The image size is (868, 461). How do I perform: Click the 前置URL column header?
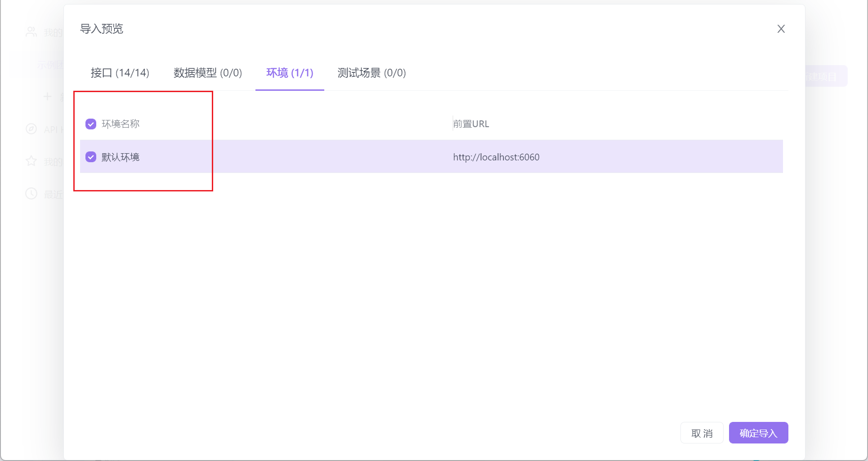(471, 124)
